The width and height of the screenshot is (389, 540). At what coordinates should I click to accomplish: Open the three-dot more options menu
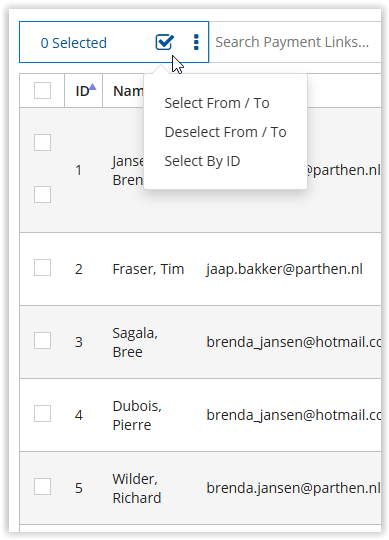tap(196, 42)
